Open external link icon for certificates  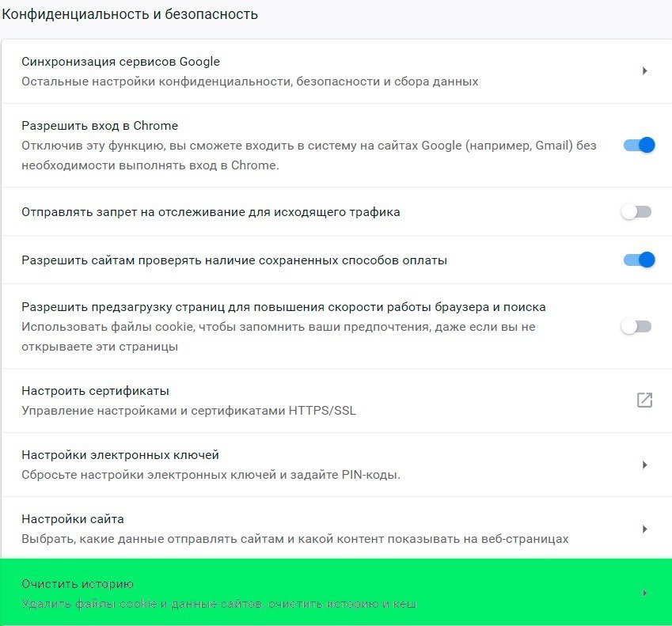(644, 400)
